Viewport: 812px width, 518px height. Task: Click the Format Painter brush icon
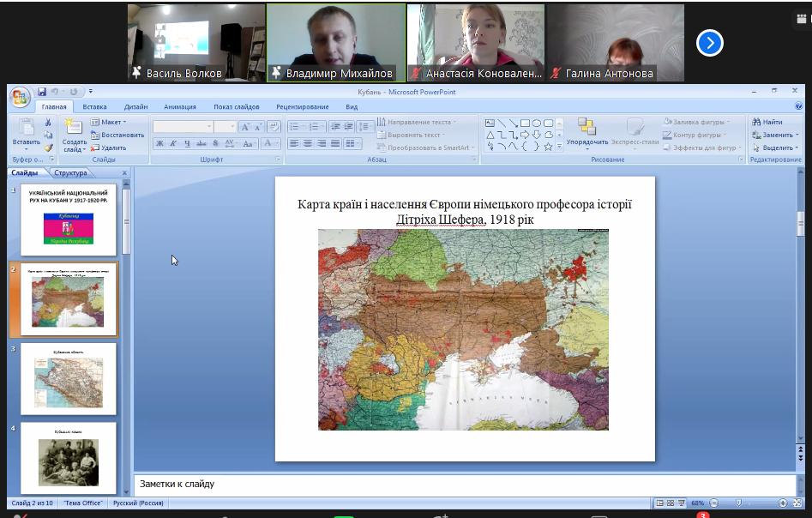[x=48, y=148]
